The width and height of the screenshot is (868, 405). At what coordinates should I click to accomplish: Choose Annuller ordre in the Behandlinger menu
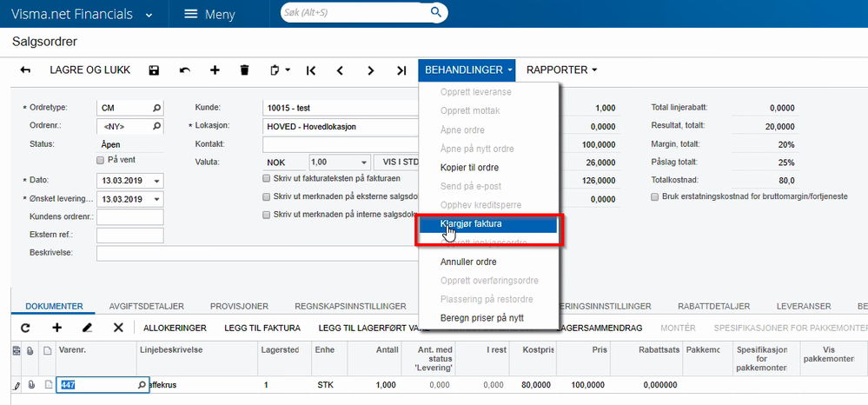(456, 262)
